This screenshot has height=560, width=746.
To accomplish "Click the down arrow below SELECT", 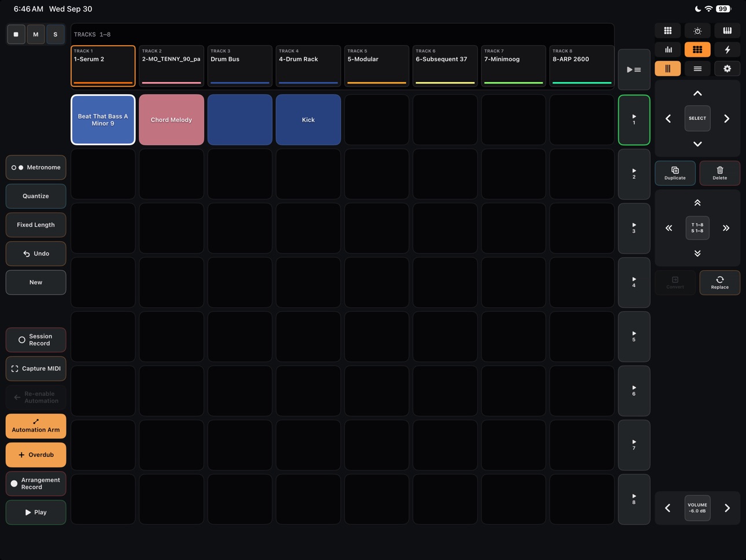I will pyautogui.click(x=697, y=144).
